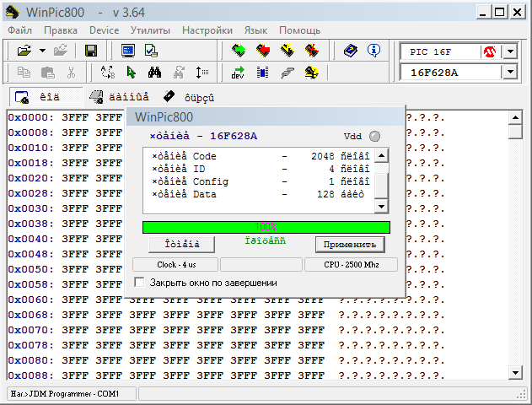The width and height of the screenshot is (532, 405).
Task: Select the green cursor arrow tool
Action: (x=131, y=73)
